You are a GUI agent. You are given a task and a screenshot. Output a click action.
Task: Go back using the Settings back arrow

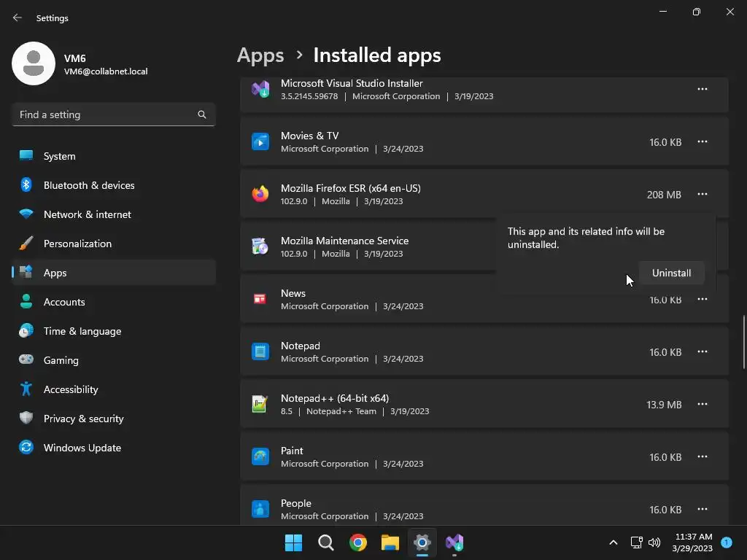pos(18,17)
